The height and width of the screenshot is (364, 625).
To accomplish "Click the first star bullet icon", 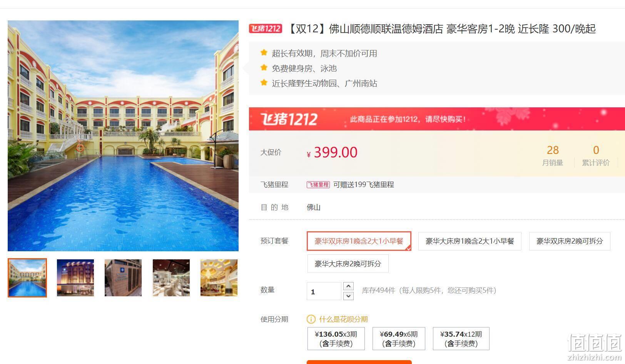I will coord(264,53).
